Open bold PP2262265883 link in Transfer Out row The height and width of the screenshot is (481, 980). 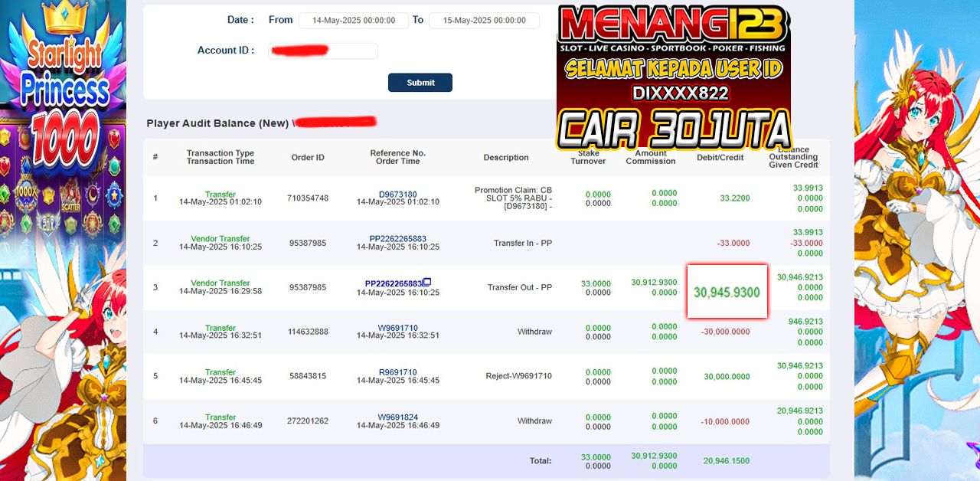394,283
